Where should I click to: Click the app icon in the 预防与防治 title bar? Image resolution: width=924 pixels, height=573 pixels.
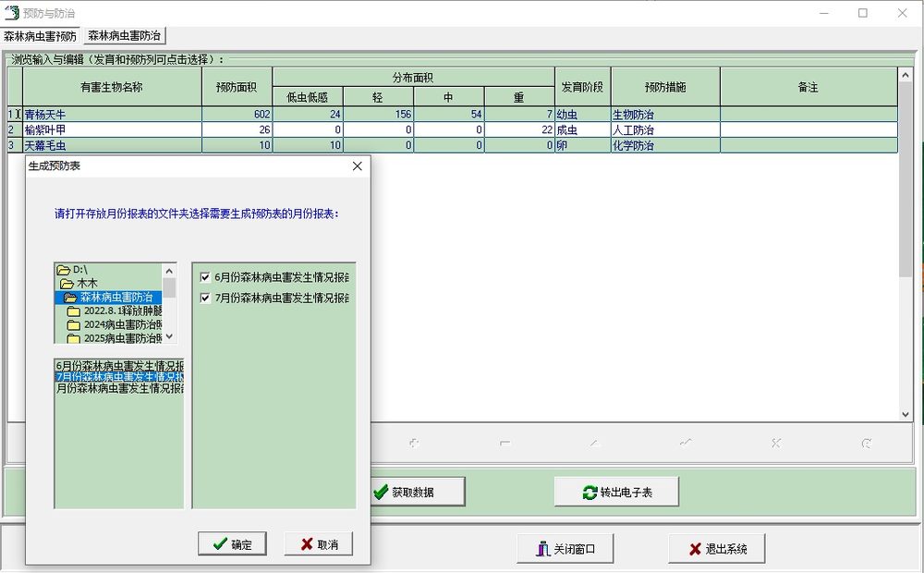(11, 12)
